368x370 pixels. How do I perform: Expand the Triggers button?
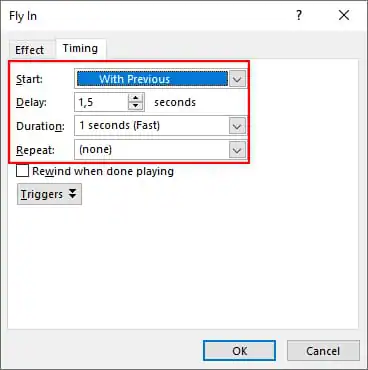click(49, 194)
